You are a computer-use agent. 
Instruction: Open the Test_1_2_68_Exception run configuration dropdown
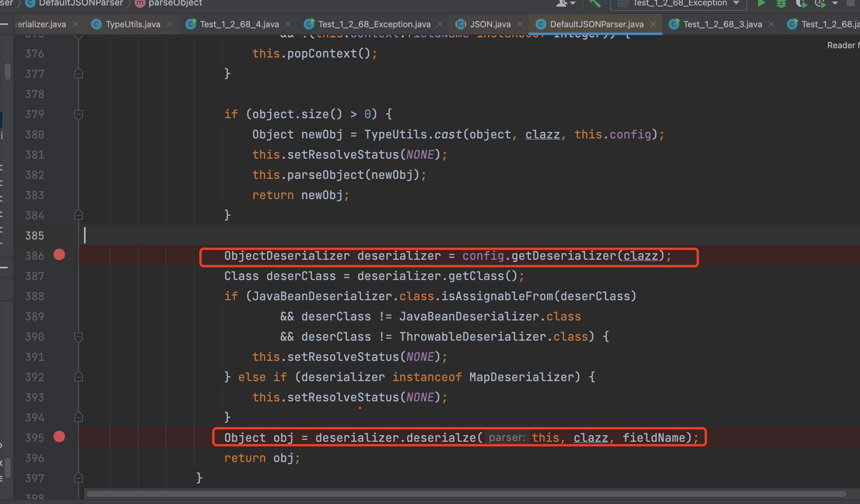[x=679, y=3]
